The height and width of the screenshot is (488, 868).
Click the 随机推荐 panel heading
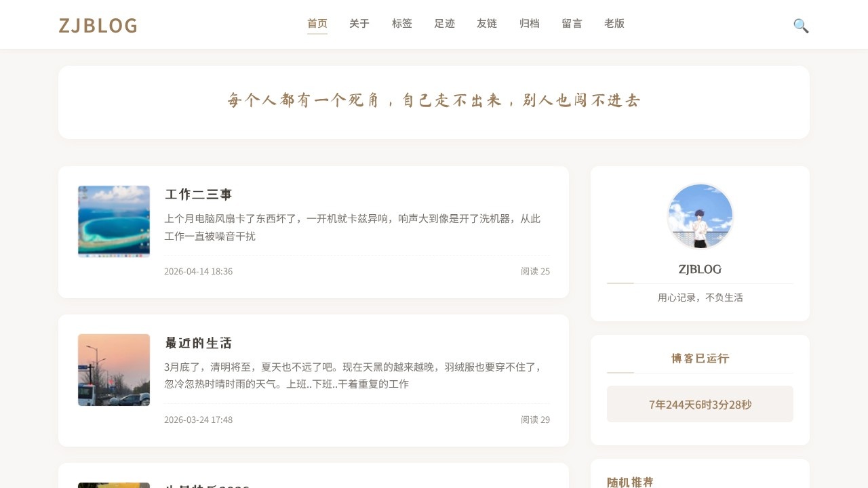[629, 481]
